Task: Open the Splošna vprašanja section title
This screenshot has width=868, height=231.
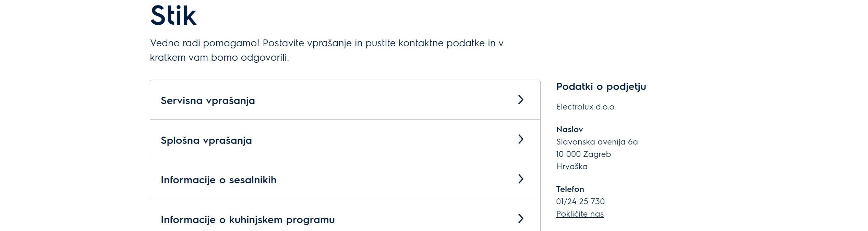Action: (x=206, y=140)
